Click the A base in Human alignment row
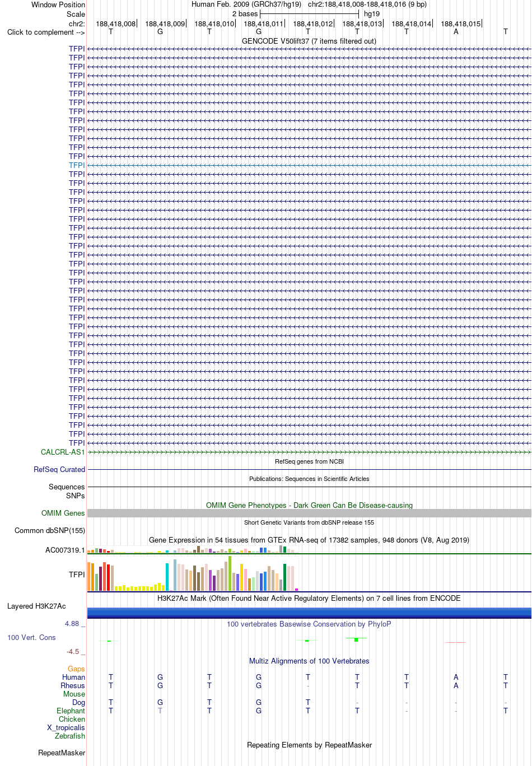The image size is (532, 766). tap(456, 677)
